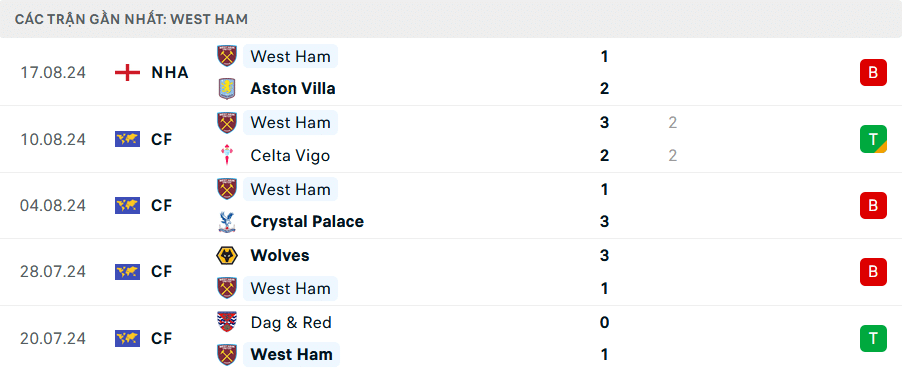The width and height of the screenshot is (902, 369).
Task: Open the Aston Villa team link
Action: point(293,89)
